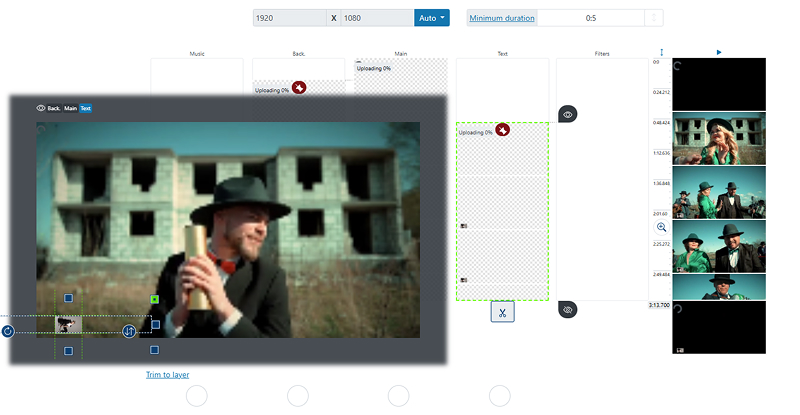Click the Minimum duration link
This screenshot has width=800, height=415.
[502, 18]
